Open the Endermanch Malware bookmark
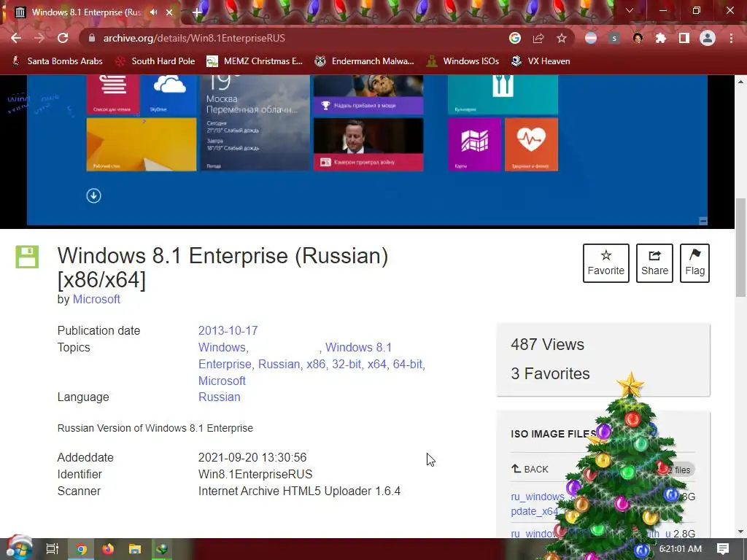 point(365,61)
